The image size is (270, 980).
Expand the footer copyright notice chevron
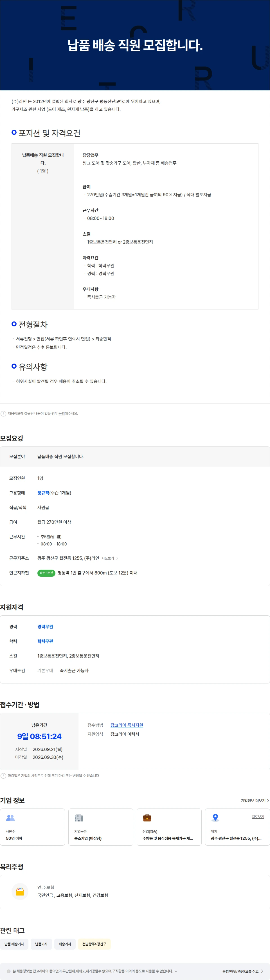point(176,971)
